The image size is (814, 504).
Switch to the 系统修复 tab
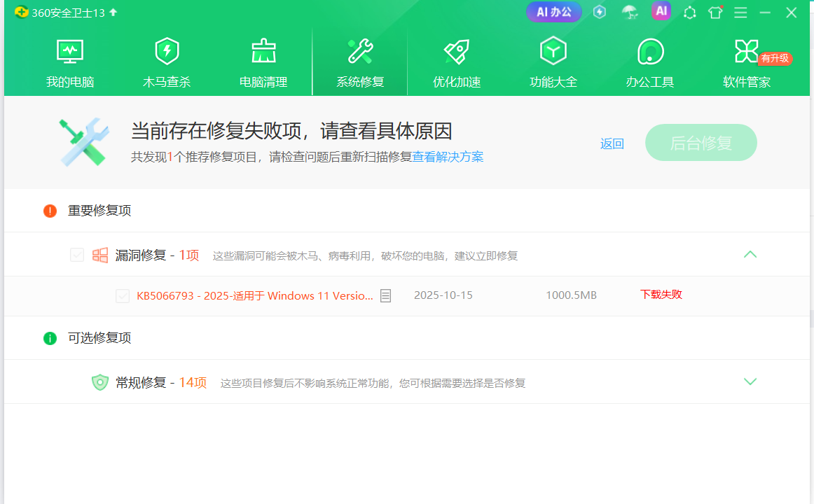coord(360,62)
